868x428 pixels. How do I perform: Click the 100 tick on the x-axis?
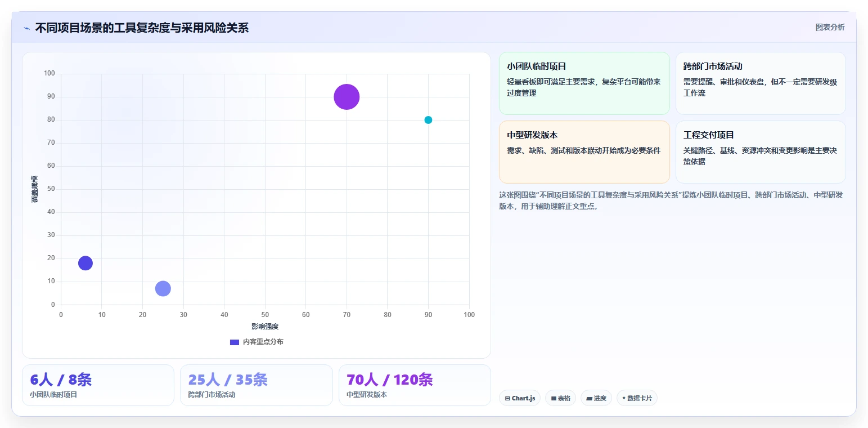[x=469, y=315]
